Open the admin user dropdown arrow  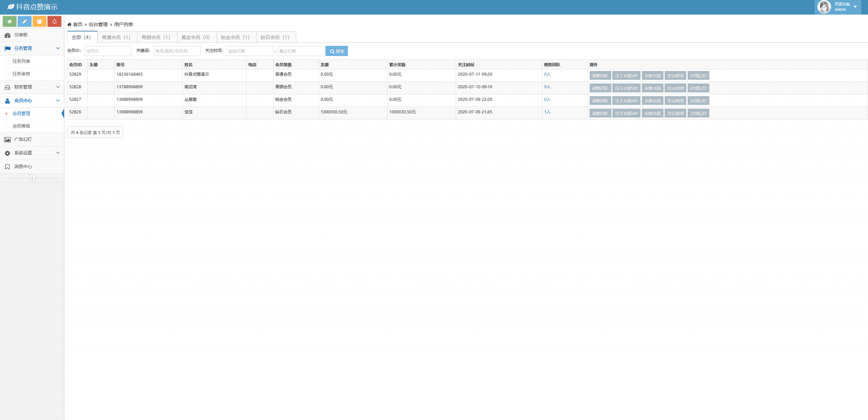click(x=855, y=7)
